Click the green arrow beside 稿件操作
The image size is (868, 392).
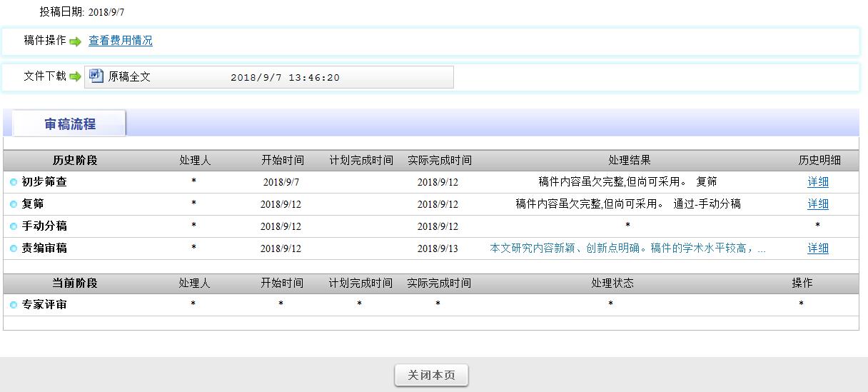75,41
